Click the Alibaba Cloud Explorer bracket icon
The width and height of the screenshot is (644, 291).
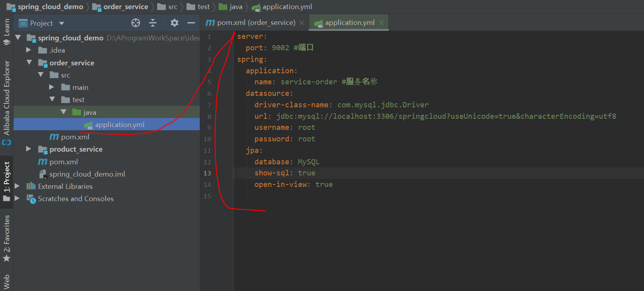[x=6, y=142]
